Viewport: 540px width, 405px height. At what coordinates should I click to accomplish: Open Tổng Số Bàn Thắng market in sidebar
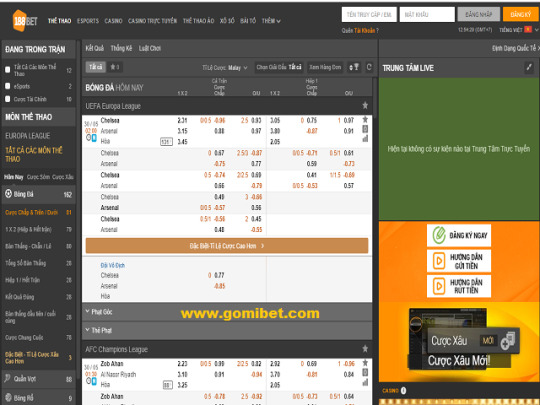(x=38, y=263)
